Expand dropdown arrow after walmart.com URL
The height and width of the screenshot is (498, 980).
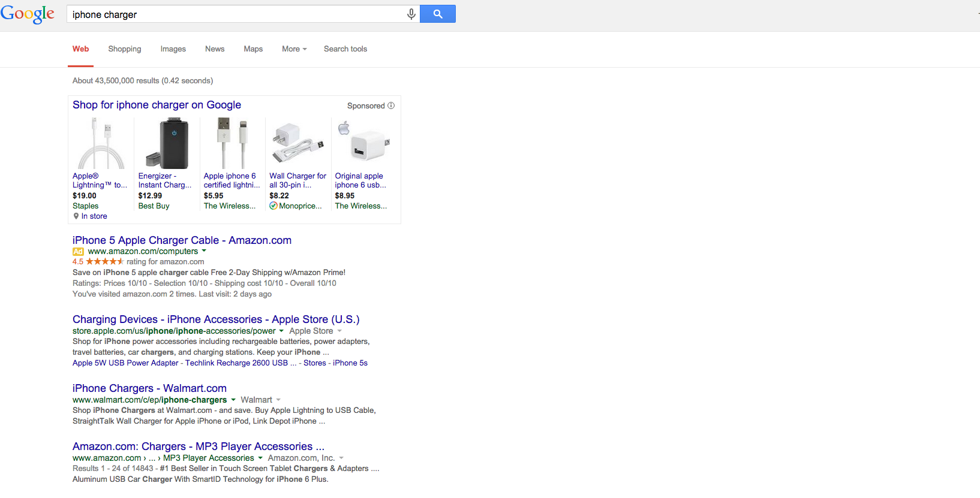(233, 400)
